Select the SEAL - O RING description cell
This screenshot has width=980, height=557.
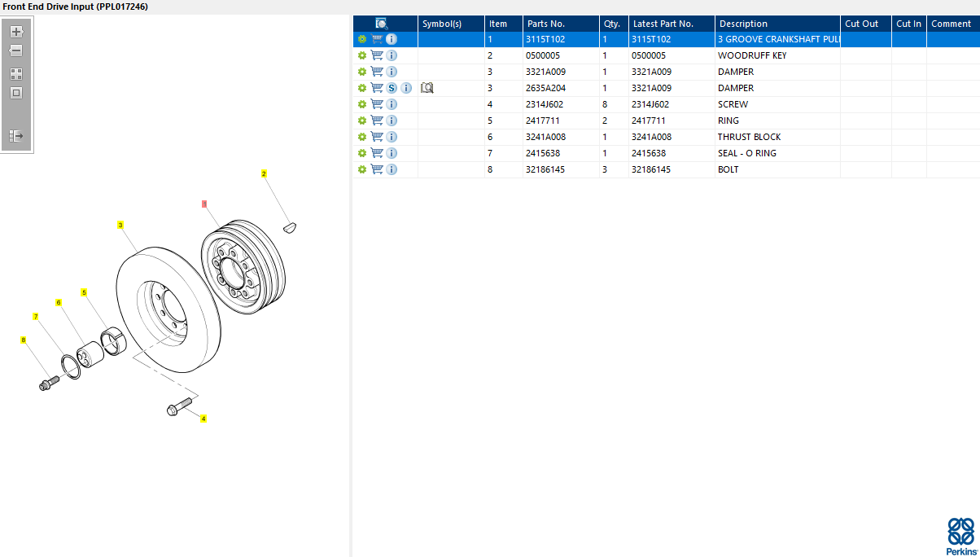(x=778, y=153)
